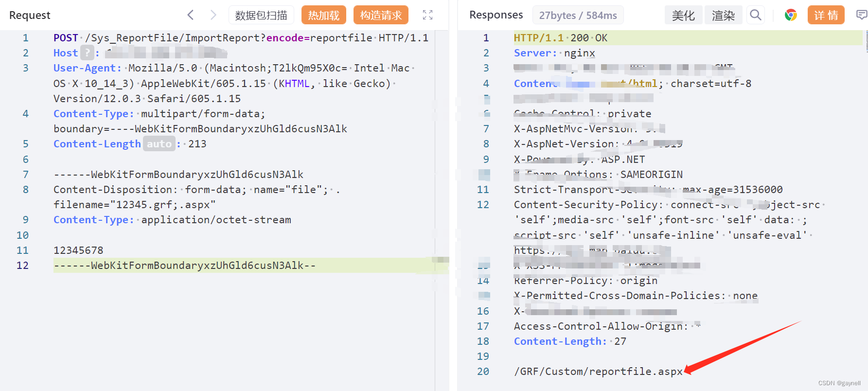Click the Referrer-Policy: origin line

click(585, 281)
